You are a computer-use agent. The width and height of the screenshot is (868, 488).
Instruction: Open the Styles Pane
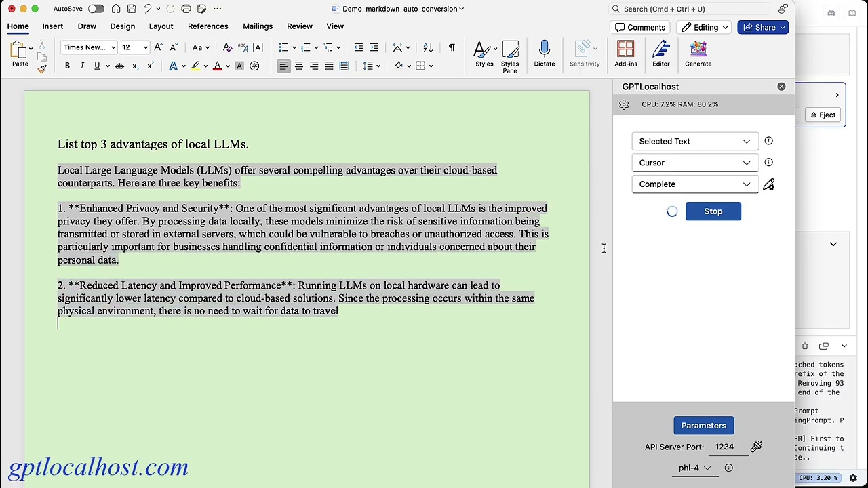pyautogui.click(x=510, y=56)
